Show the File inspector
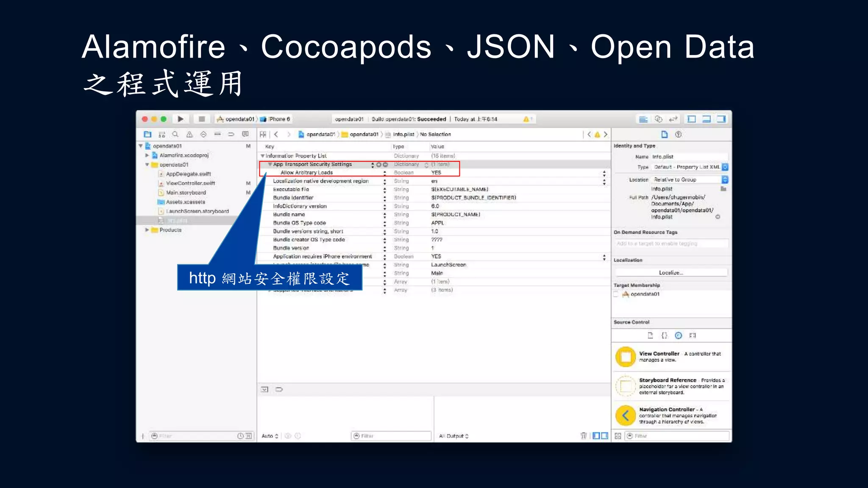 click(x=665, y=134)
